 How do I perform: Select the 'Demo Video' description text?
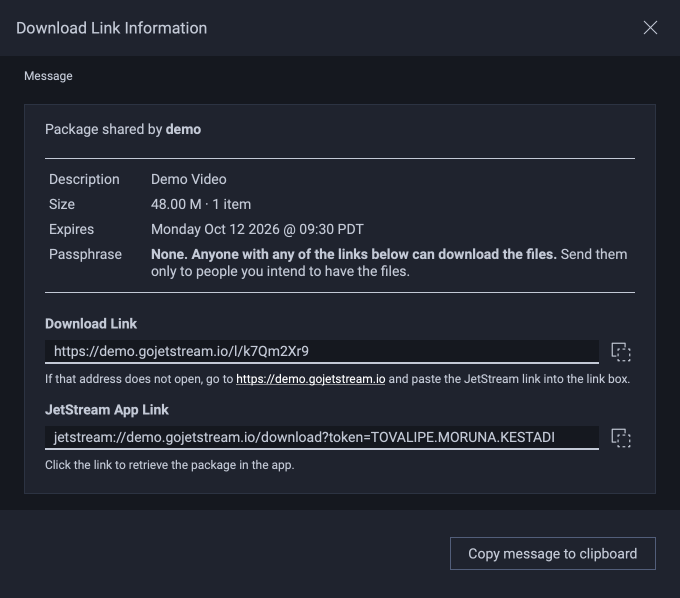[189, 179]
